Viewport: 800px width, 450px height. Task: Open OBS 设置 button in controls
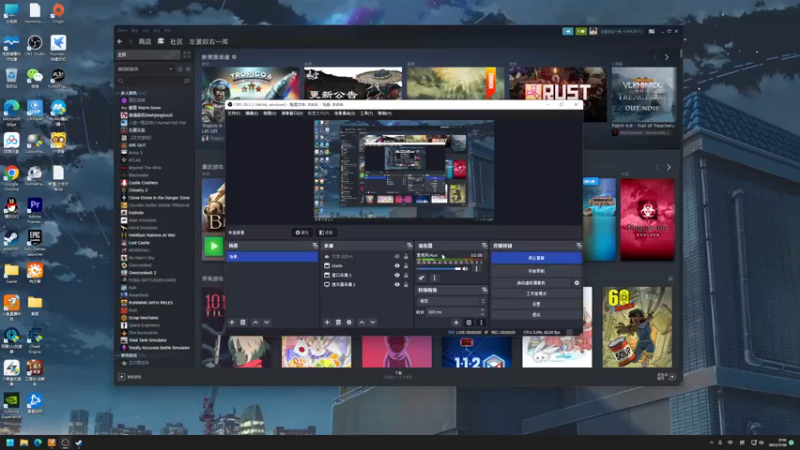536,304
